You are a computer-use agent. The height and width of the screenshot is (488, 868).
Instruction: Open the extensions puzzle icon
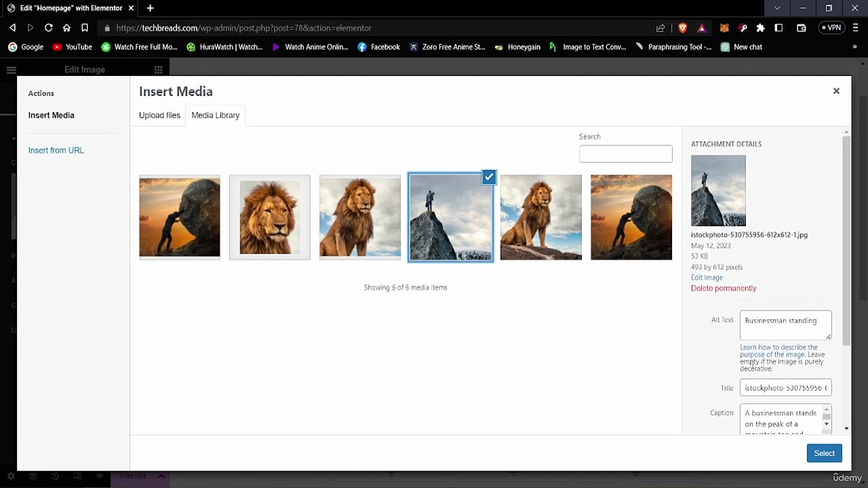760,28
